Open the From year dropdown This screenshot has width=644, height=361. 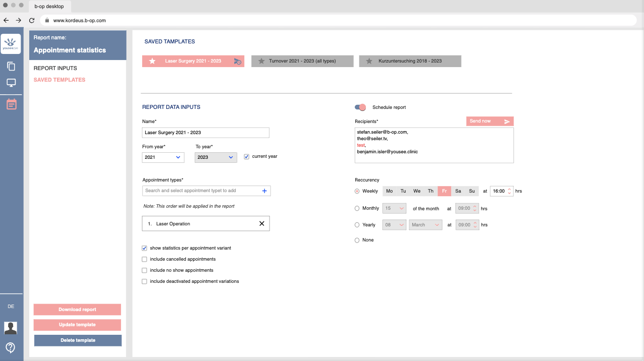point(163,157)
